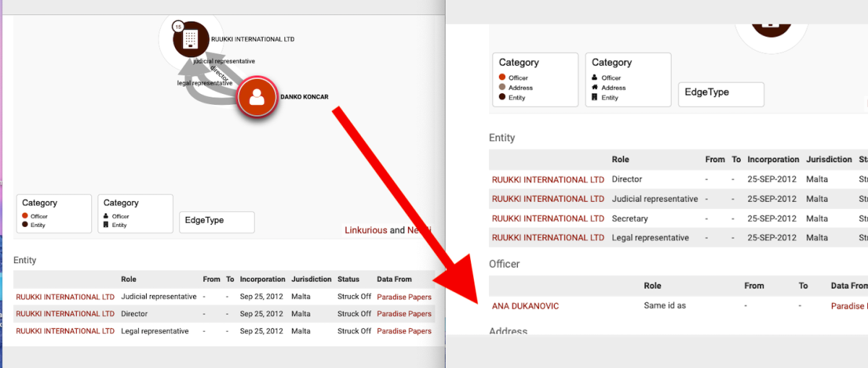Image resolution: width=868 pixels, height=368 pixels.
Task: Open RUUKKI link in right Judicial representative row
Action: click(x=548, y=199)
